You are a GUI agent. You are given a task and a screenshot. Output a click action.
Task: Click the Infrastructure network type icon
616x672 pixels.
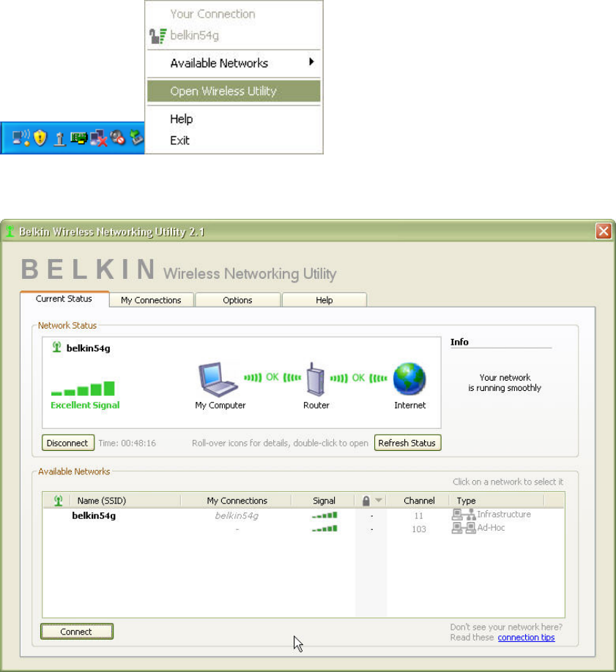click(x=464, y=515)
